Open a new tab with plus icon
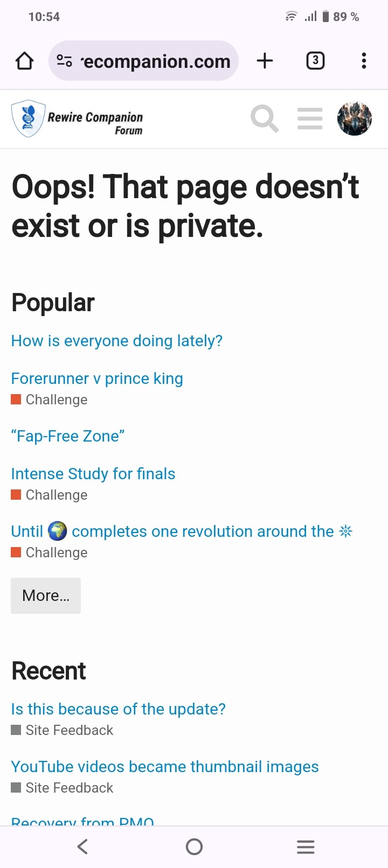The height and width of the screenshot is (868, 388). point(265,61)
